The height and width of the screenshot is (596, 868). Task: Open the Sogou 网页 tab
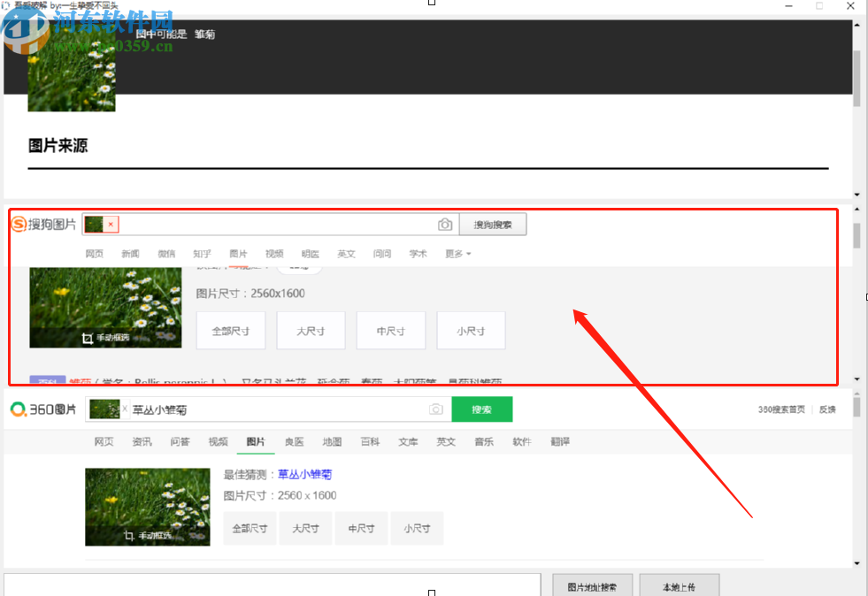94,254
